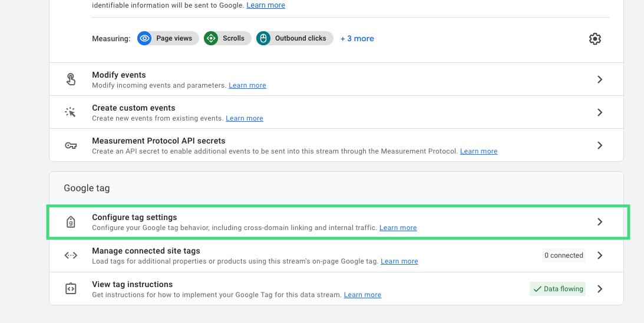This screenshot has height=323, width=644.
Task: Click the Outbound clicks mouse icon
Action: click(x=263, y=38)
